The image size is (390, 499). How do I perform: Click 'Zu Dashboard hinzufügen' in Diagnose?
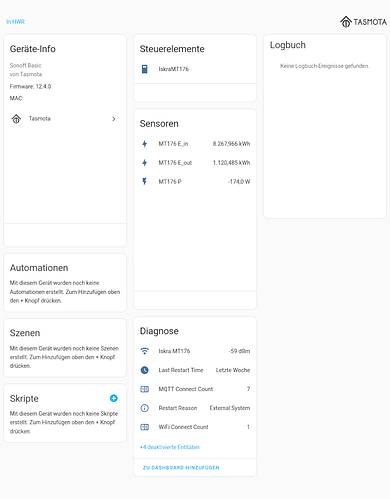(x=181, y=468)
